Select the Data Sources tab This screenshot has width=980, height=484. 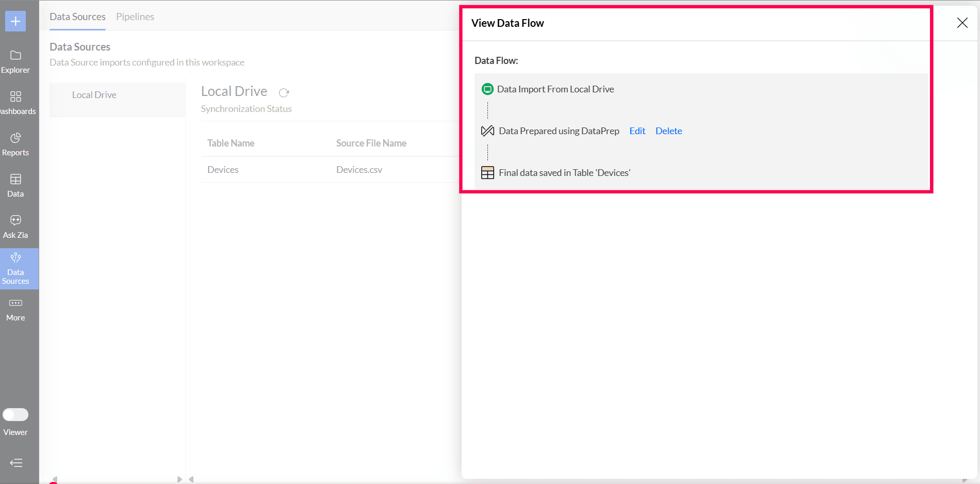pos(77,17)
